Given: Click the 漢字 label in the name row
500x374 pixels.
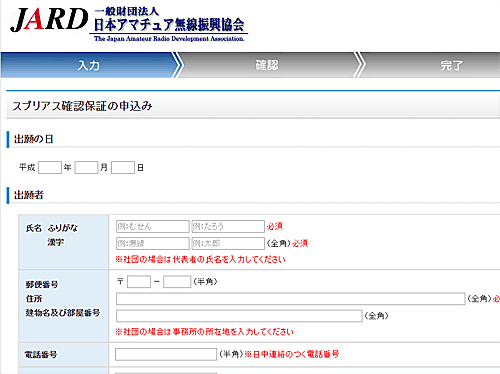Looking at the screenshot, I should coord(55,242).
